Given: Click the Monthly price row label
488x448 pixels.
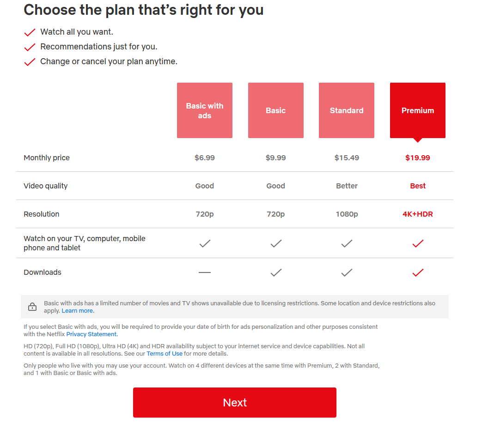Looking at the screenshot, I should tap(47, 157).
